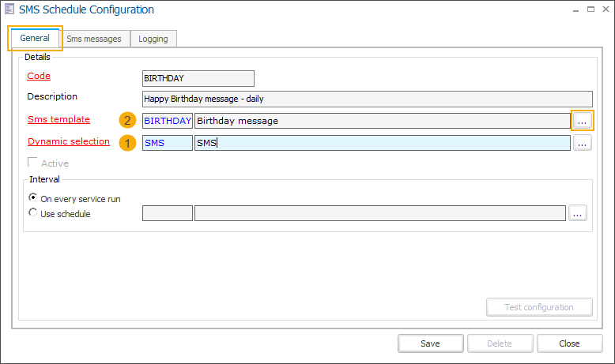615x364 pixels.
Task: Select the Use schedule radio option
Action: 32,213
